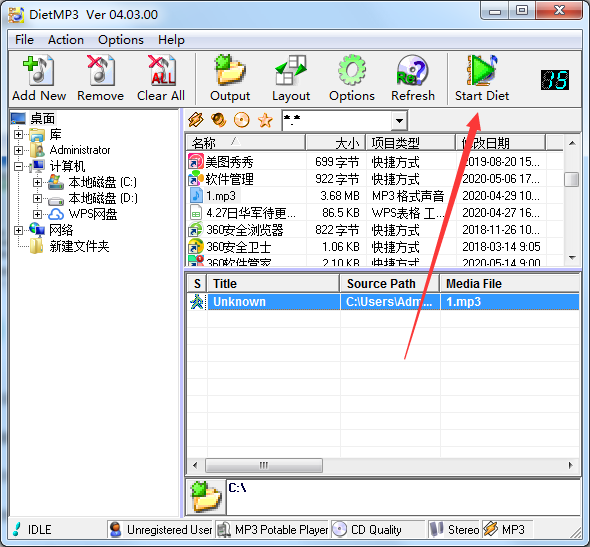Click the speaker filter icon

pos(219,120)
